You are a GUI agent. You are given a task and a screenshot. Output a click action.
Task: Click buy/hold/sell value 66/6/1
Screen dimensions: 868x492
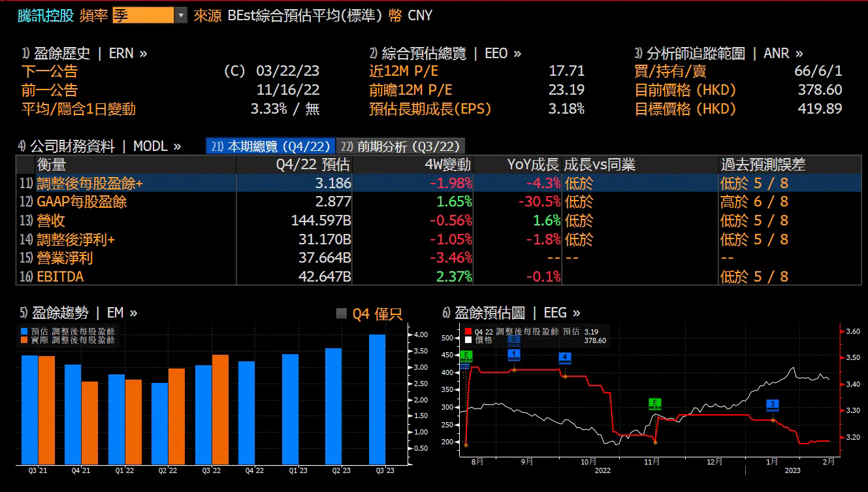818,71
